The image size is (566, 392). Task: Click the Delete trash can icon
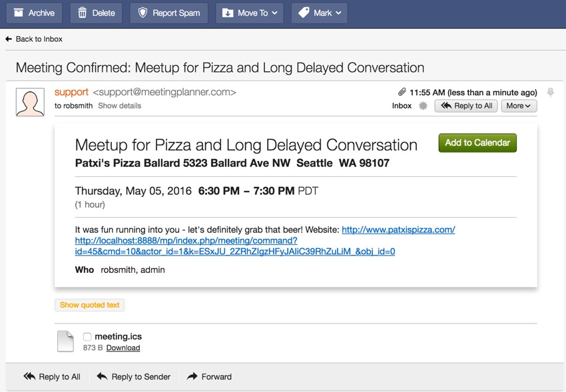pyautogui.click(x=83, y=13)
